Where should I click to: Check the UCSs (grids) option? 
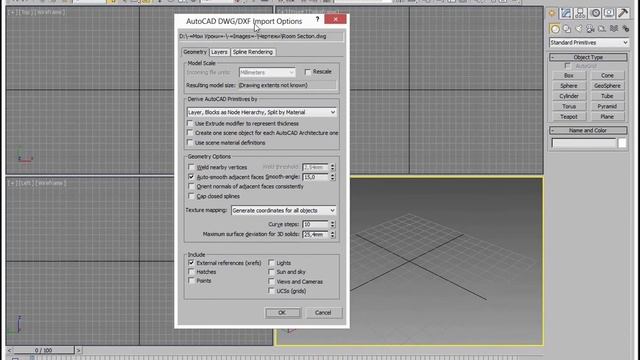pos(271,291)
